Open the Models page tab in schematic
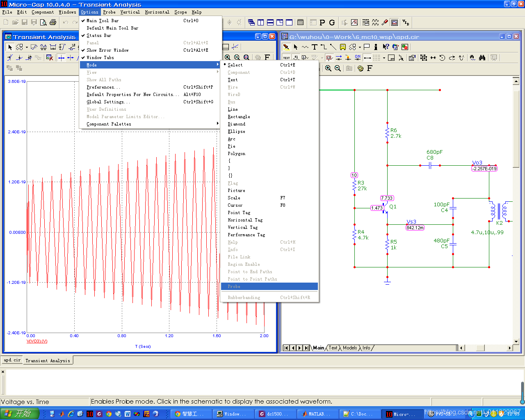525x420 pixels. click(x=350, y=348)
